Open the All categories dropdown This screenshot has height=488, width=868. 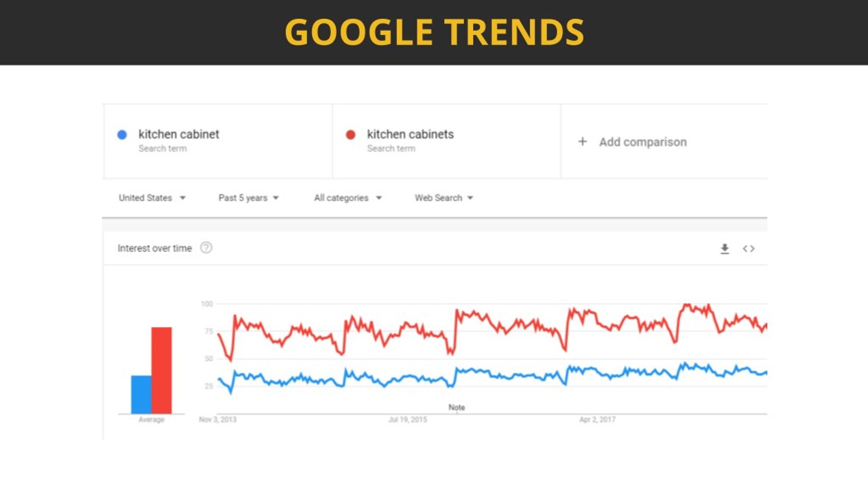point(348,198)
